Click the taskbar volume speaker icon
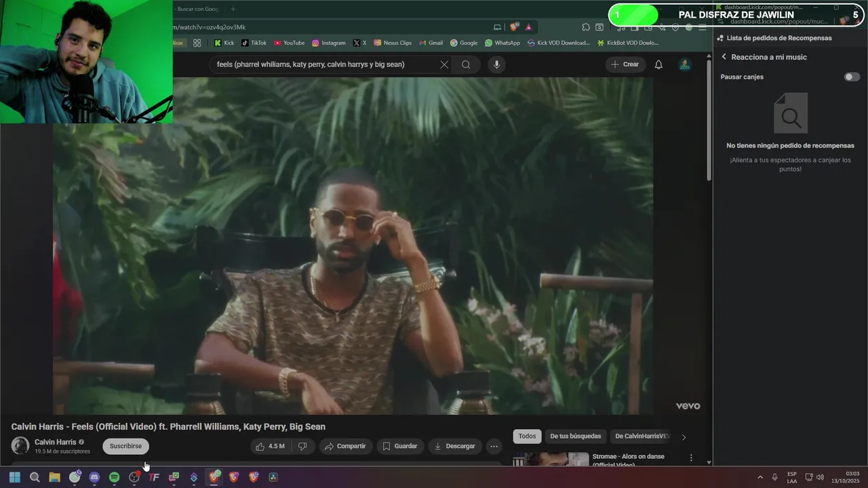The height and width of the screenshot is (488, 868). point(820,477)
